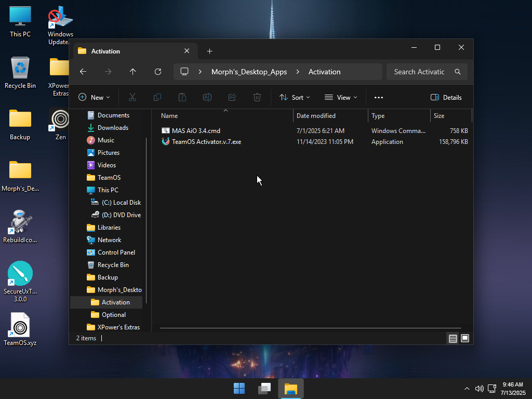Click the PC icon in address bar

pyautogui.click(x=184, y=72)
